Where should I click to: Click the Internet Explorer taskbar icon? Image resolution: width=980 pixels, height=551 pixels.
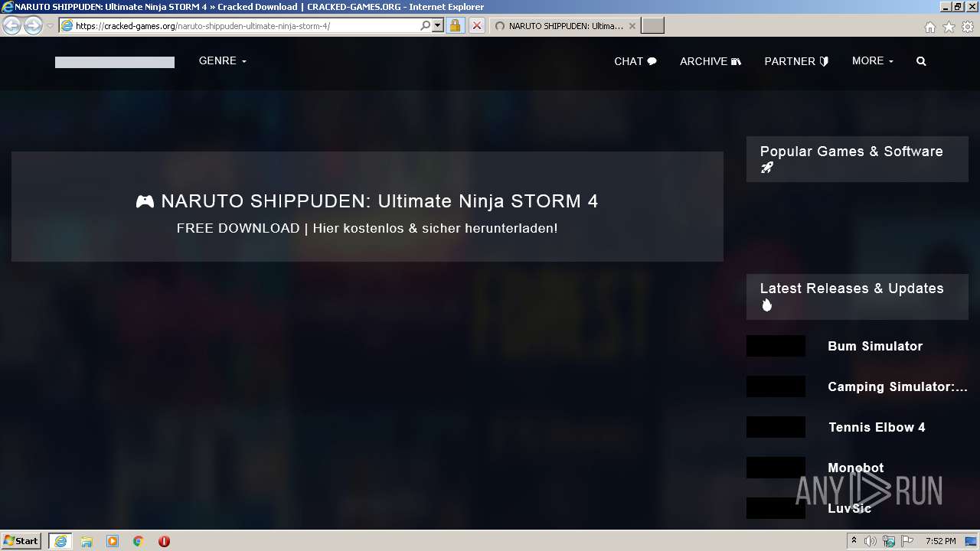[x=60, y=541]
